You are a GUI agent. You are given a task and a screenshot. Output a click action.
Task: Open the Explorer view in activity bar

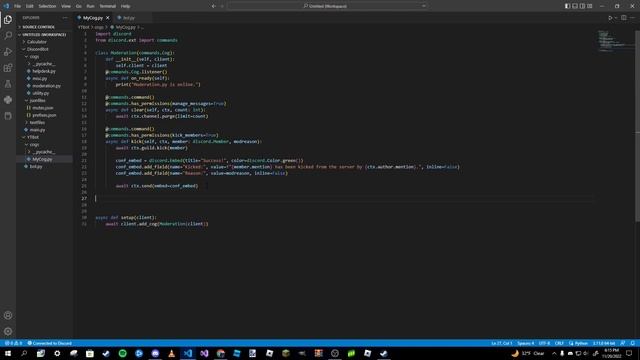tap(8, 20)
